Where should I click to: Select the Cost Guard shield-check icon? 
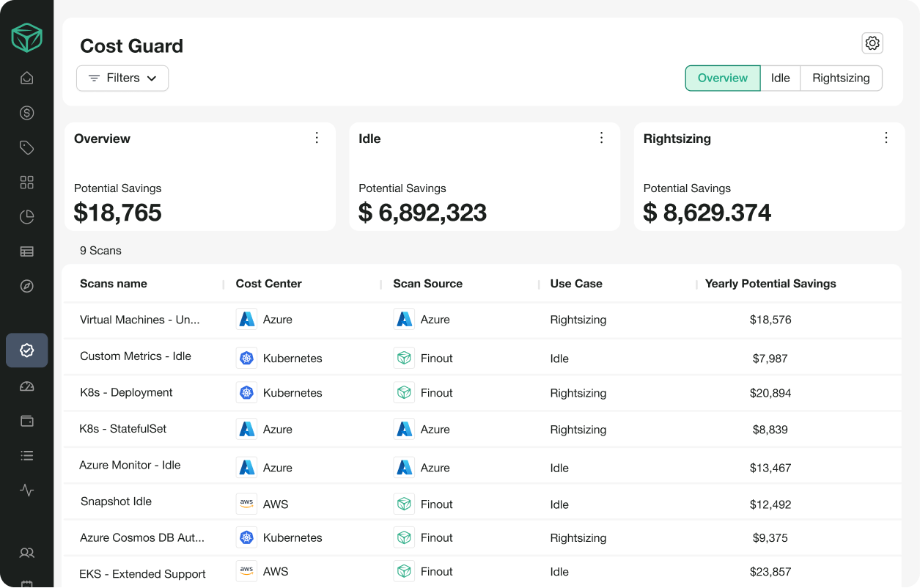(27, 350)
